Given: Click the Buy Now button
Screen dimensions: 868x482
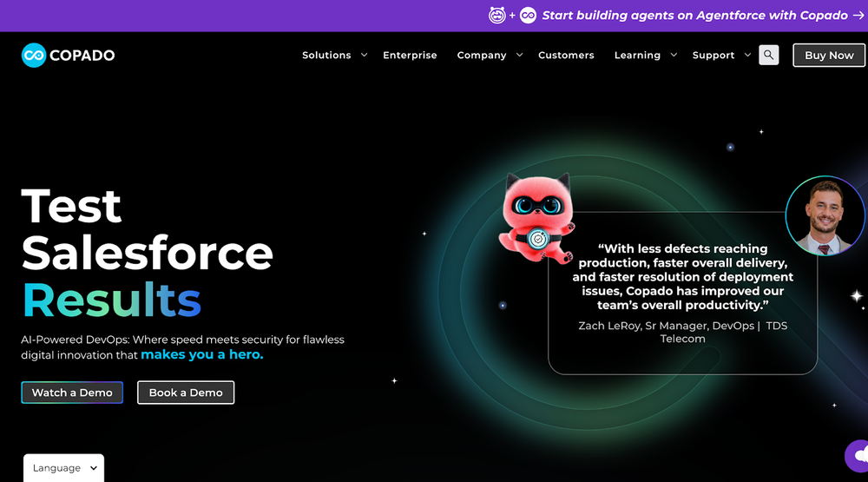Looking at the screenshot, I should tap(829, 56).
